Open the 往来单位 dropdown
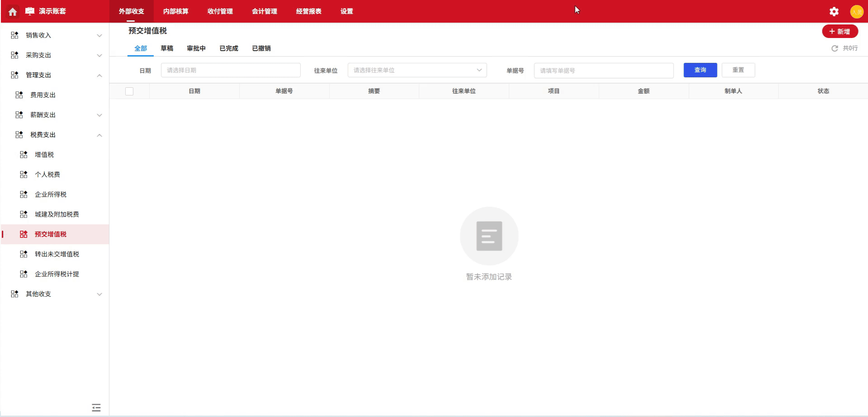Screen dimensions: 868x417 pyautogui.click(x=416, y=70)
